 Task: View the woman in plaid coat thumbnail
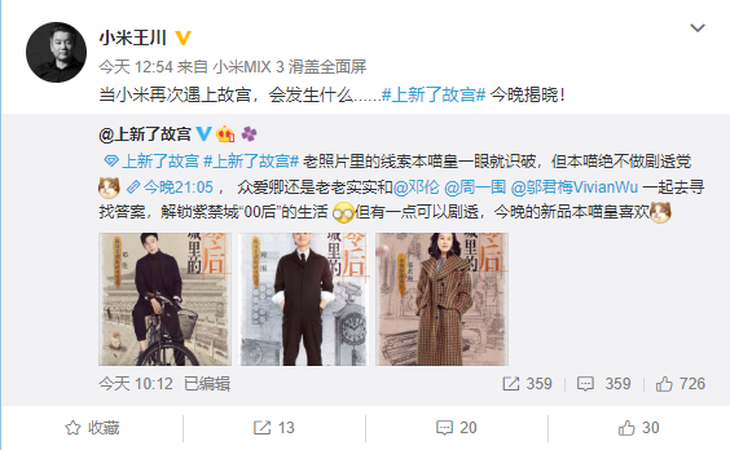click(x=442, y=299)
